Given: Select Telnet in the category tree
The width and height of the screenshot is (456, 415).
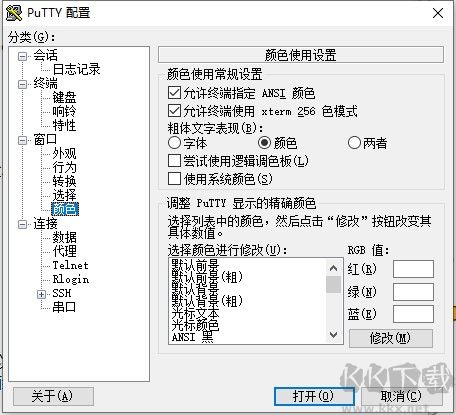Looking at the screenshot, I should 70,265.
